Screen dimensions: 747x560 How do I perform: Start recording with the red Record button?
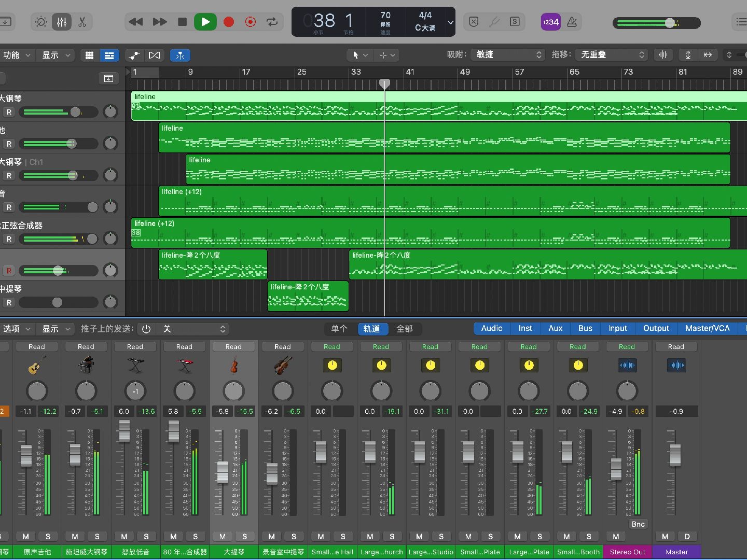229,22
